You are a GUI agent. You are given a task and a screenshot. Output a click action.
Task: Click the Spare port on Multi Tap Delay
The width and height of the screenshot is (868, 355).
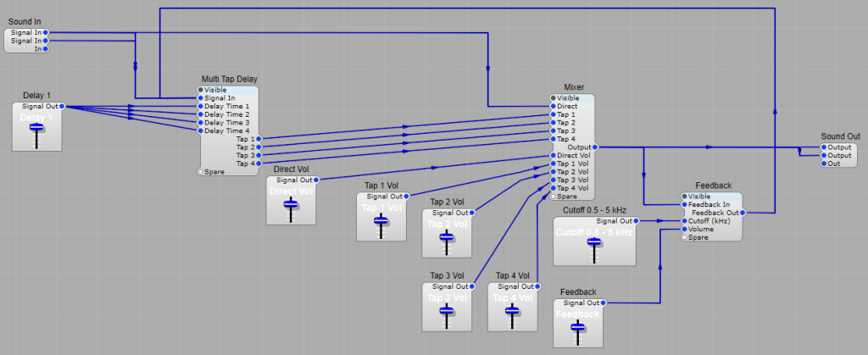coord(201,172)
